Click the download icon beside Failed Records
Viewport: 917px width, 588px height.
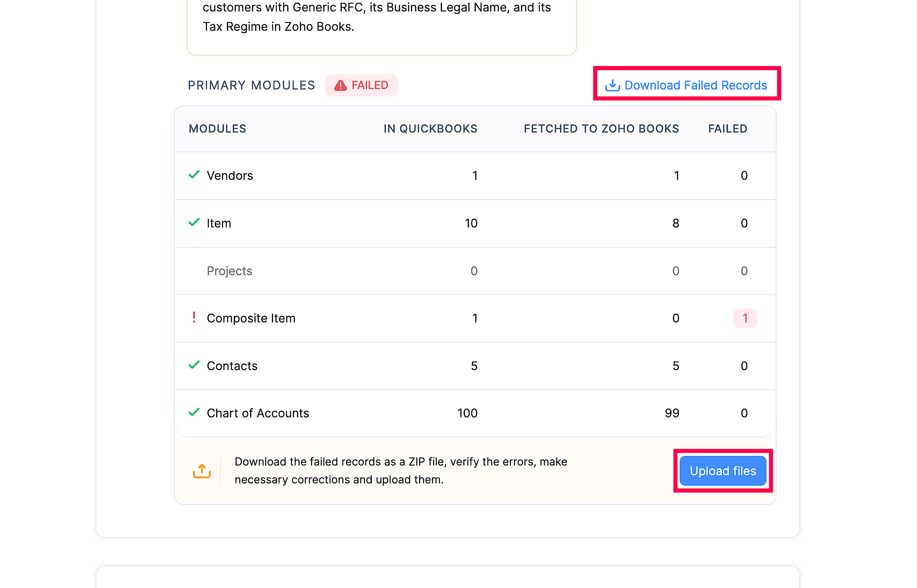click(x=612, y=85)
